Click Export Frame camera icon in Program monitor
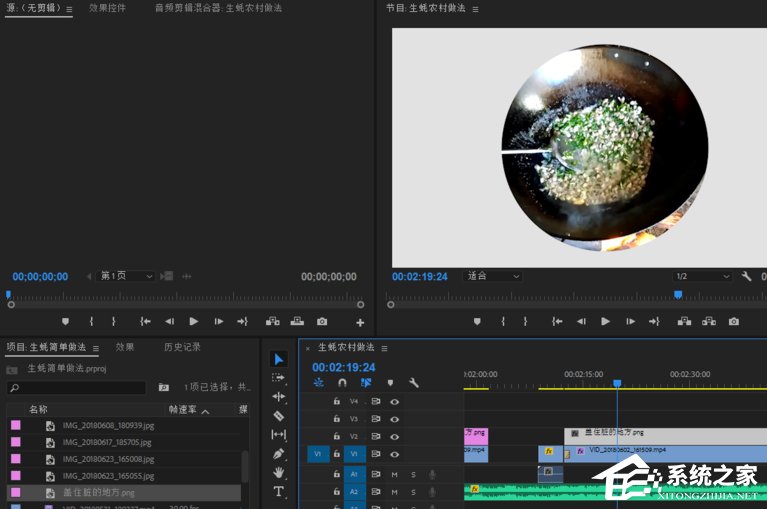This screenshot has width=767, height=509. pos(734,321)
